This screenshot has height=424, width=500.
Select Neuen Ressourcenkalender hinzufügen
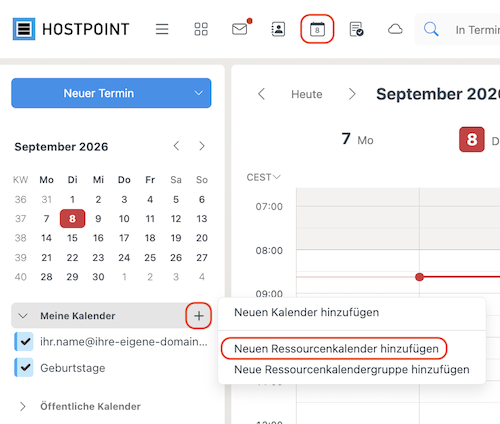pos(336,349)
